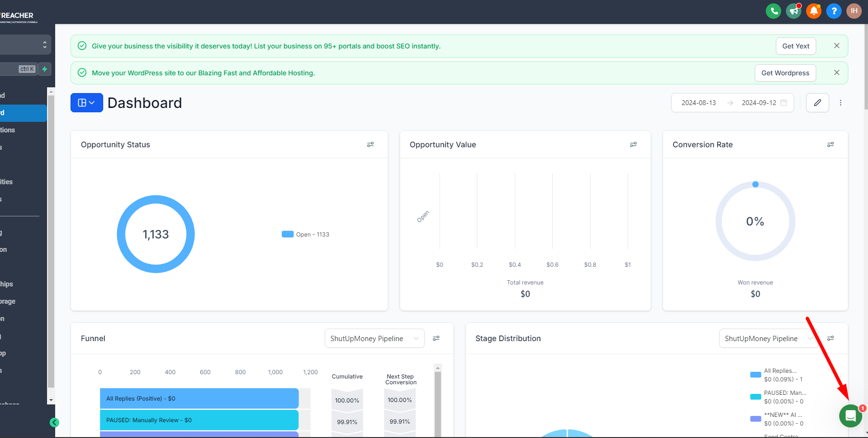Open the blue dashboard switcher dropdown
The image size is (868, 438).
tap(87, 103)
